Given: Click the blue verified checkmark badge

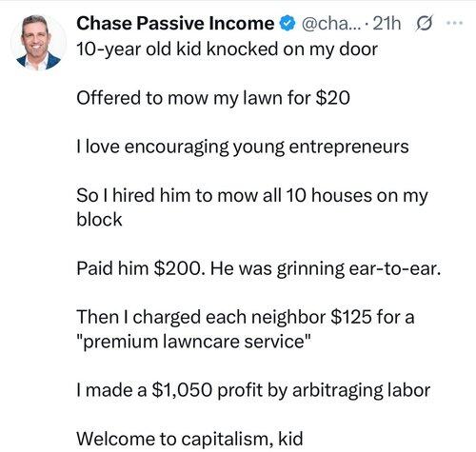Looking at the screenshot, I should [288, 24].
